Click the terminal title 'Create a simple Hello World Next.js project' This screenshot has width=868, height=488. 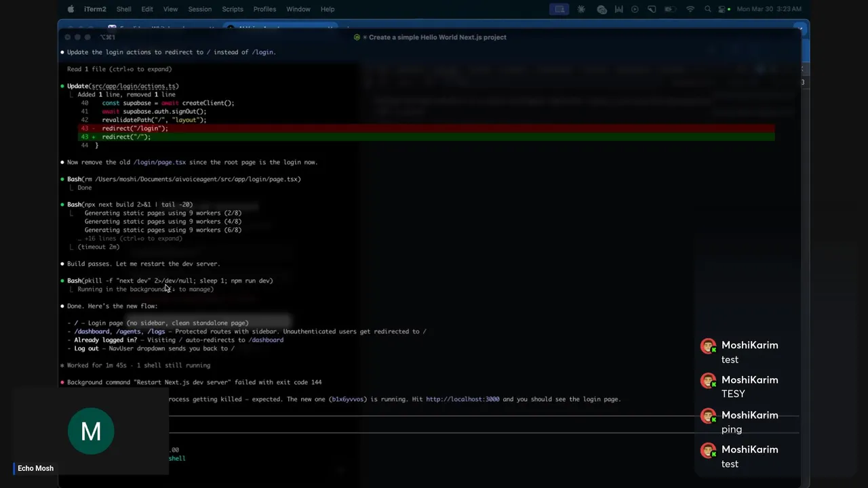pyautogui.click(x=437, y=37)
